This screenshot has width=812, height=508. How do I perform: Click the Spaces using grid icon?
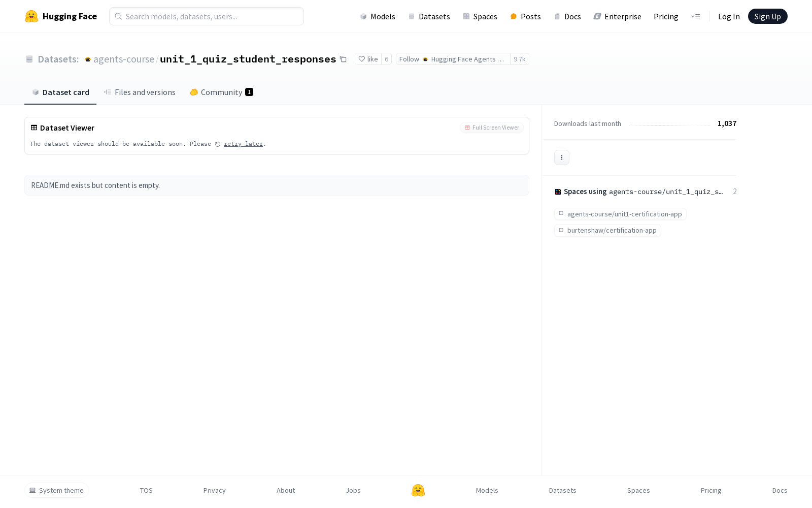tap(558, 192)
